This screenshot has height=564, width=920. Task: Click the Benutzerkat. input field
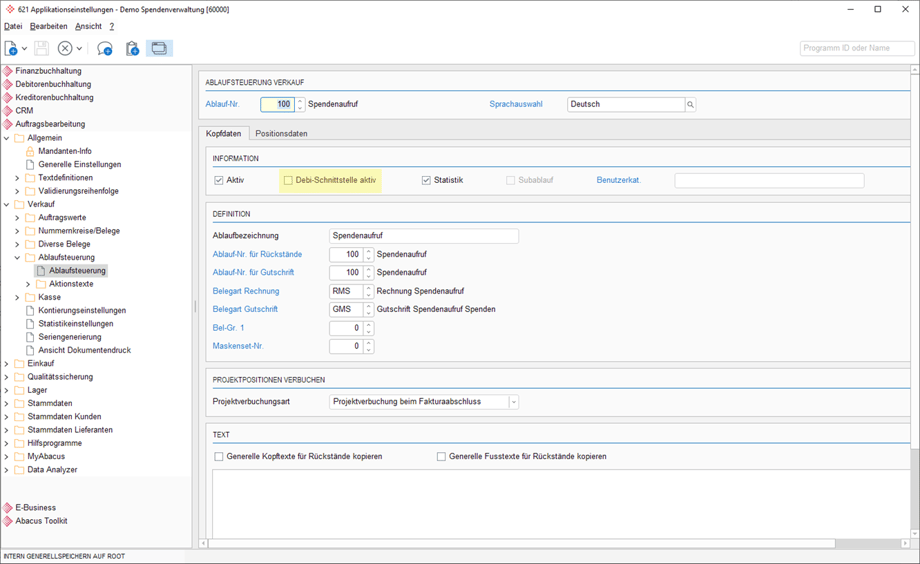tap(769, 180)
